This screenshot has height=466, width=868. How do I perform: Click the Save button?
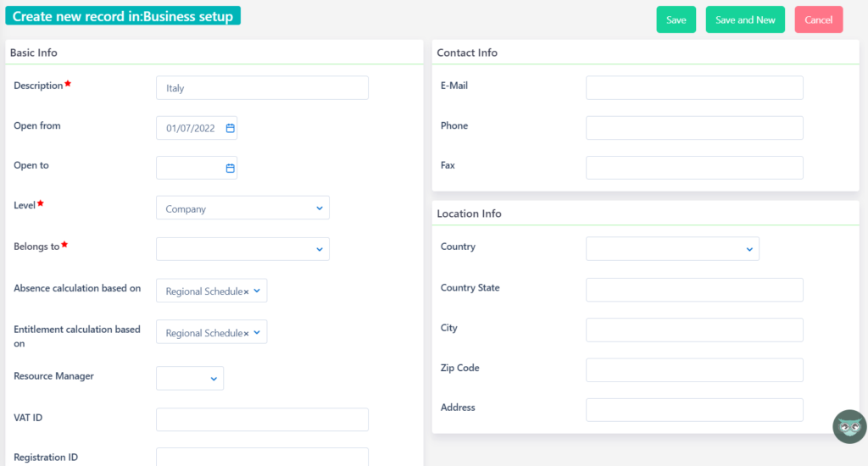pyautogui.click(x=676, y=20)
